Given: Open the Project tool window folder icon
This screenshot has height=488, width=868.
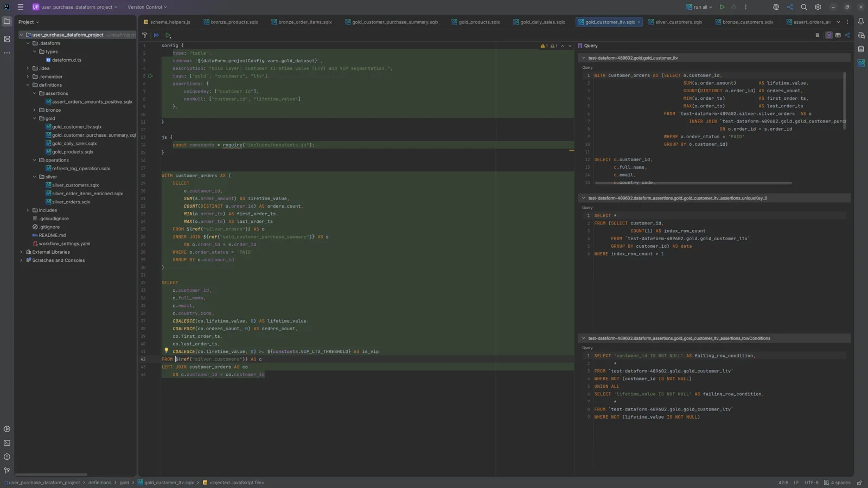Looking at the screenshot, I should [7, 22].
